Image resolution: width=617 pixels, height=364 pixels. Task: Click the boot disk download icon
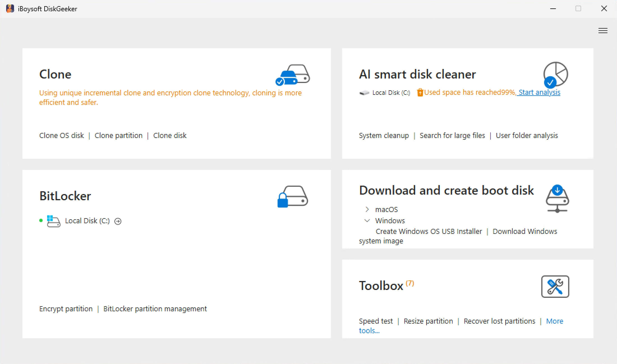click(557, 198)
